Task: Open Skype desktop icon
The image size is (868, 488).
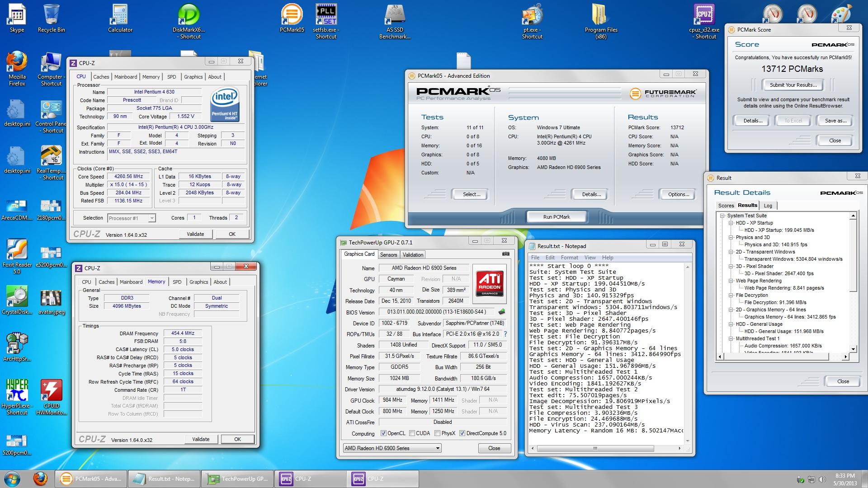Action: coord(17,18)
